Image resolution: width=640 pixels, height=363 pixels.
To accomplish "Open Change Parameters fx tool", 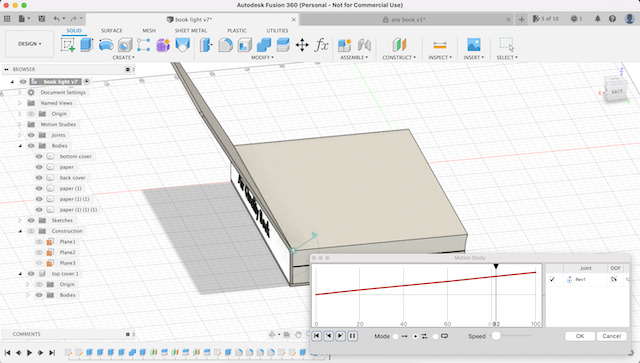I will 321,45.
